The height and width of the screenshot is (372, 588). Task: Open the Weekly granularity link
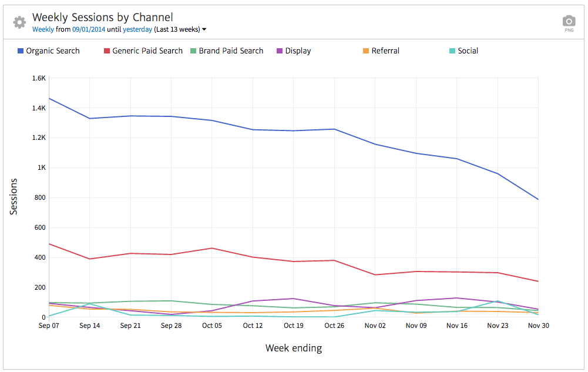[43, 29]
